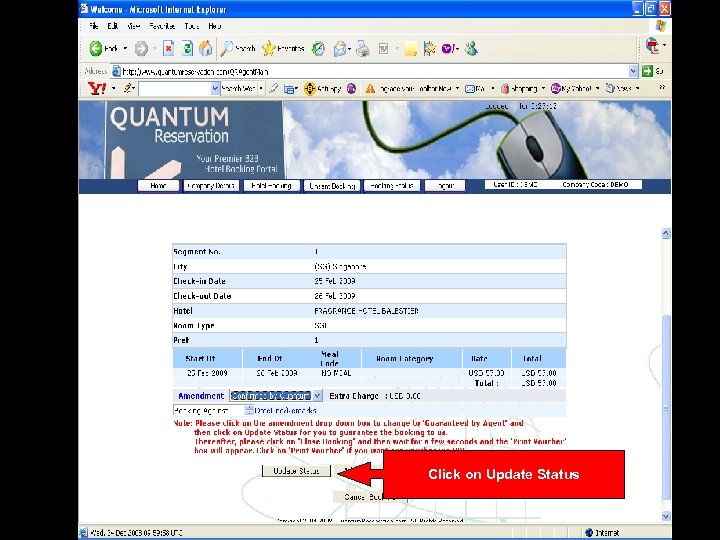Viewport: 720px width, 540px height.
Task: Open the Booking Status navigation tab
Action: (x=392, y=186)
